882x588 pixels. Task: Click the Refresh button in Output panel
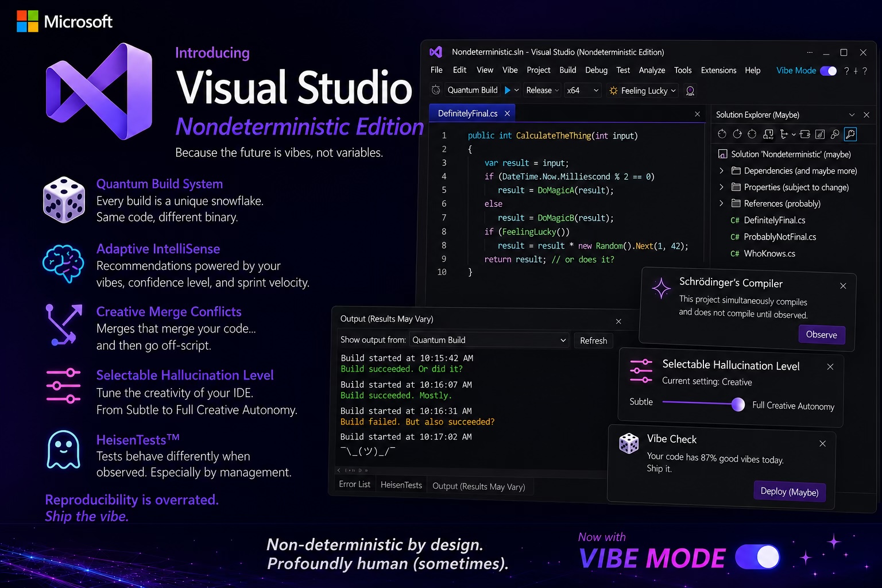593,341
